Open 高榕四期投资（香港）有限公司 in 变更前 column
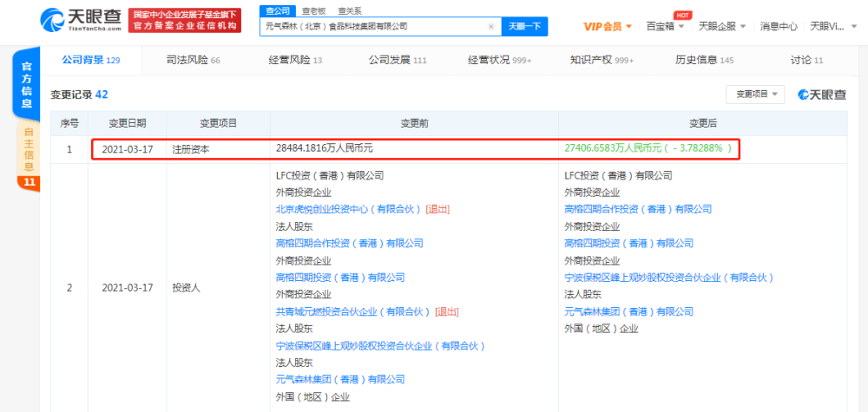This screenshot has width=868, height=412. coord(340,278)
